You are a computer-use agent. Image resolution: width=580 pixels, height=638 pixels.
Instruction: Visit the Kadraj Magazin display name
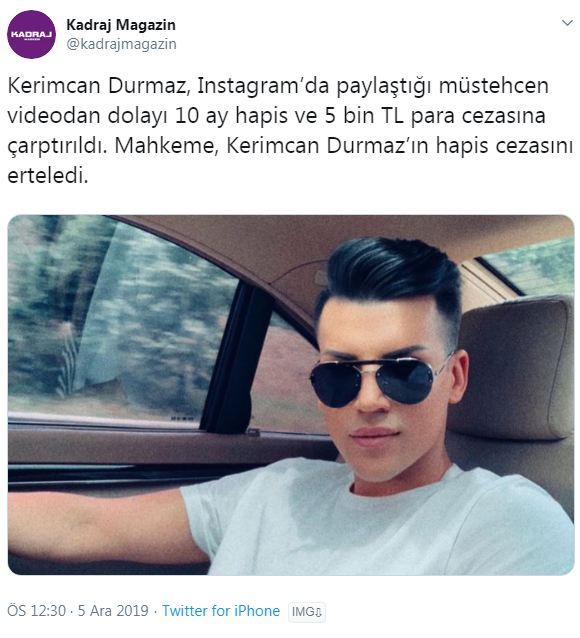pos(121,25)
